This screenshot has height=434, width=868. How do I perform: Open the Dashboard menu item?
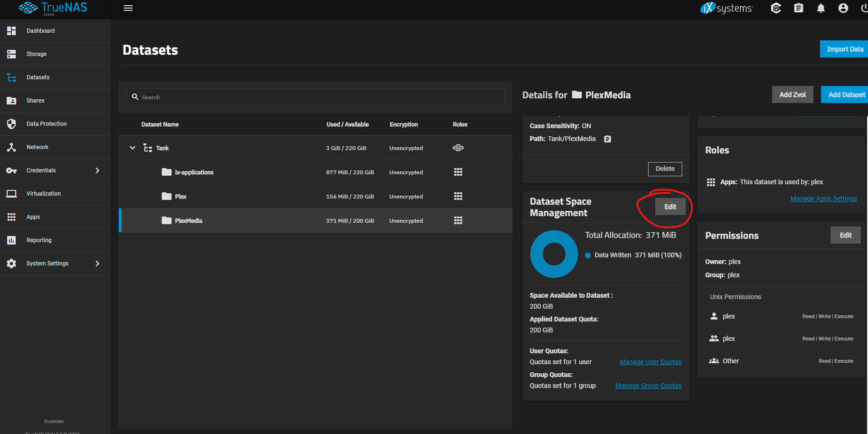coord(56,31)
